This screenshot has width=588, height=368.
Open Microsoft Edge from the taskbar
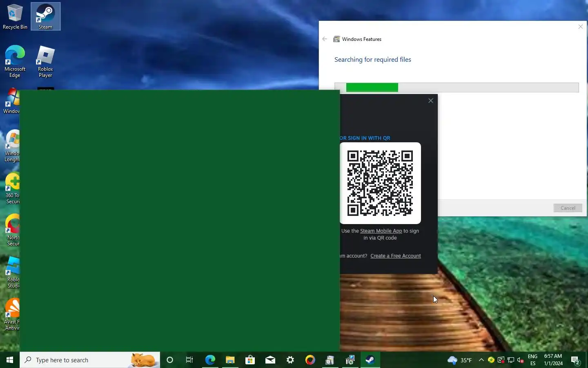point(210,360)
